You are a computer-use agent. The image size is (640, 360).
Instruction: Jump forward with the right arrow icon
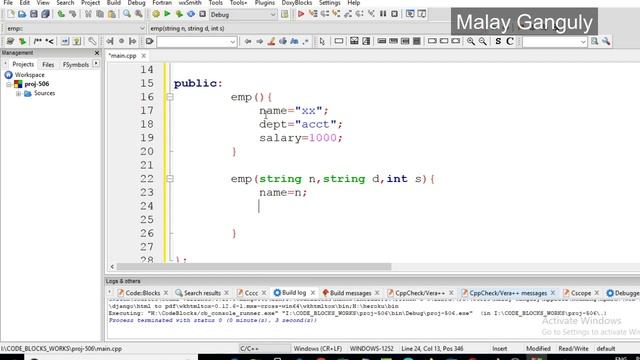click(x=259, y=41)
